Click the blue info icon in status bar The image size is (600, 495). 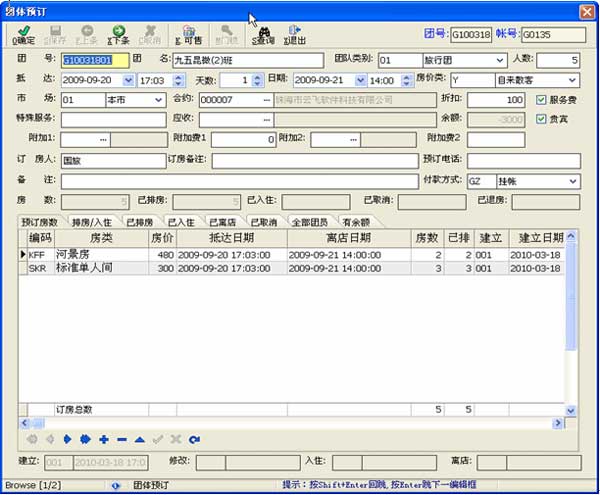[x=116, y=485]
